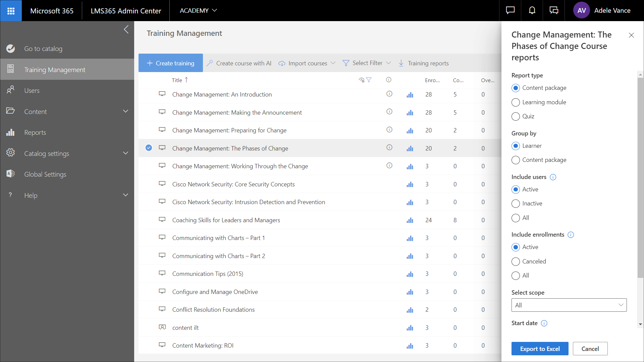Open Reports in the sidebar
The image size is (644, 362).
click(35, 132)
